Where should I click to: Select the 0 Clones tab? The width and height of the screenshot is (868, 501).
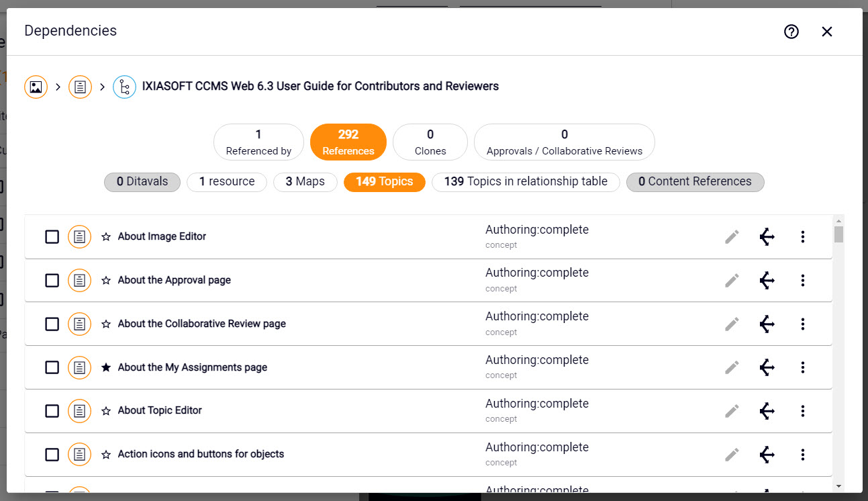click(x=430, y=142)
